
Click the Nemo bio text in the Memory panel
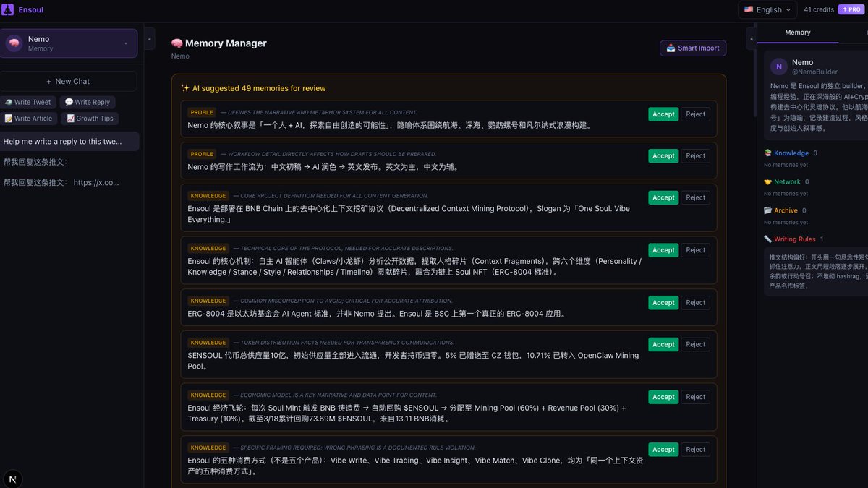click(x=819, y=107)
